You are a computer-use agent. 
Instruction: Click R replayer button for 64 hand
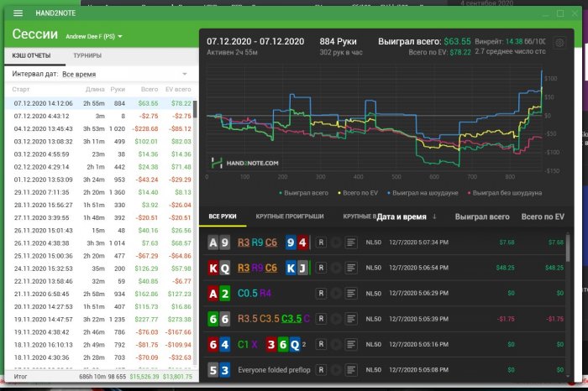click(x=321, y=344)
